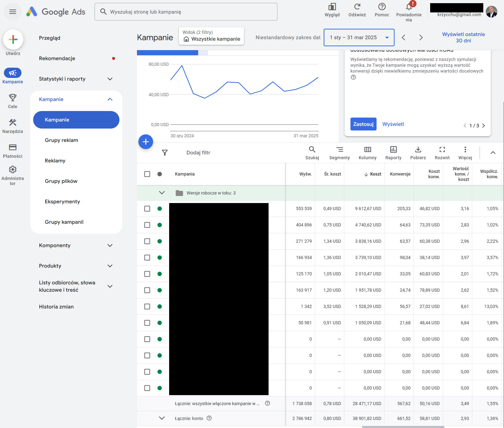Image resolution: width=504 pixels, height=428 pixels.
Task: Click Wyświetl ostatnie 30 dni link
Action: click(x=463, y=37)
